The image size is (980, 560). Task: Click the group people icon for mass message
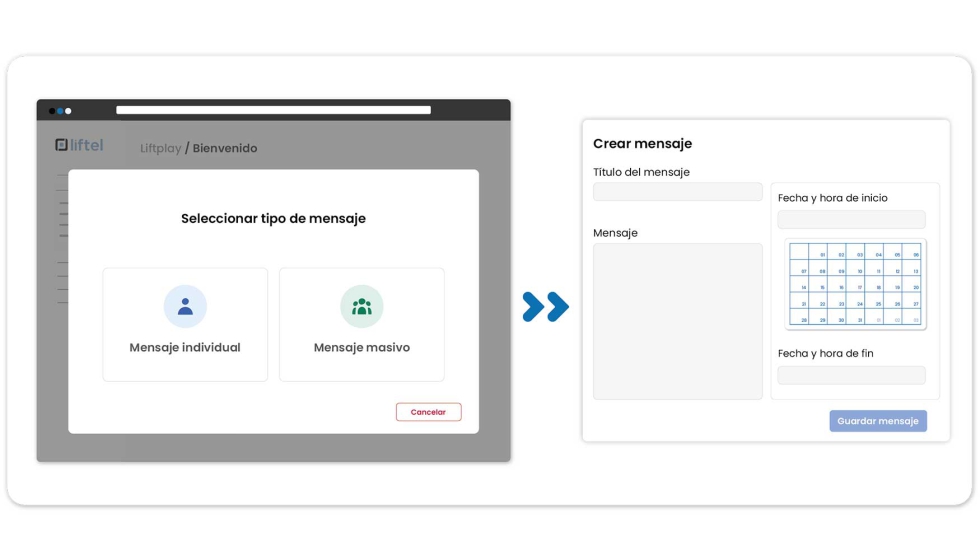362,307
